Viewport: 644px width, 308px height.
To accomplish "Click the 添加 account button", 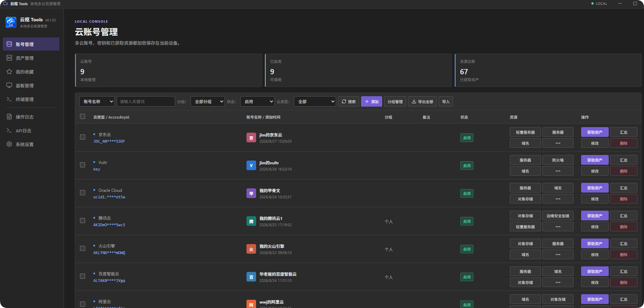I will point(371,101).
